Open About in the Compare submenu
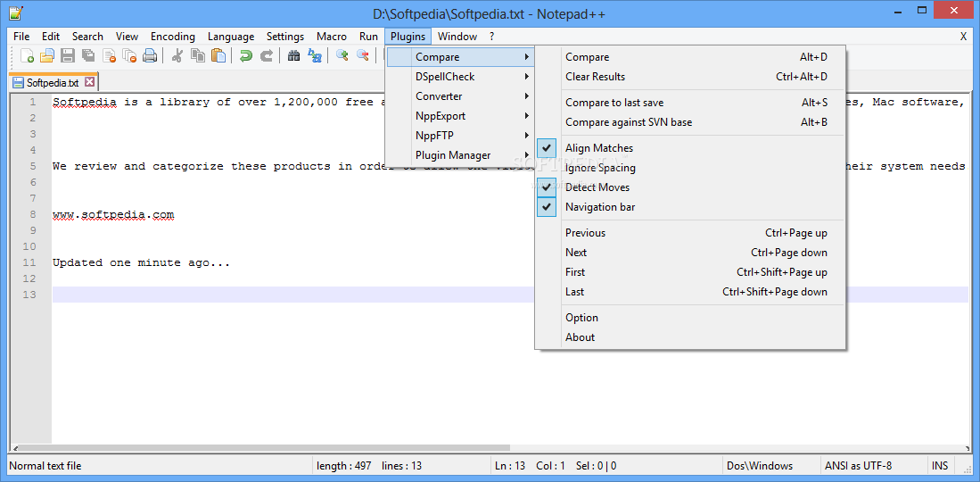Screen dimensions: 980x482 [690, 337]
